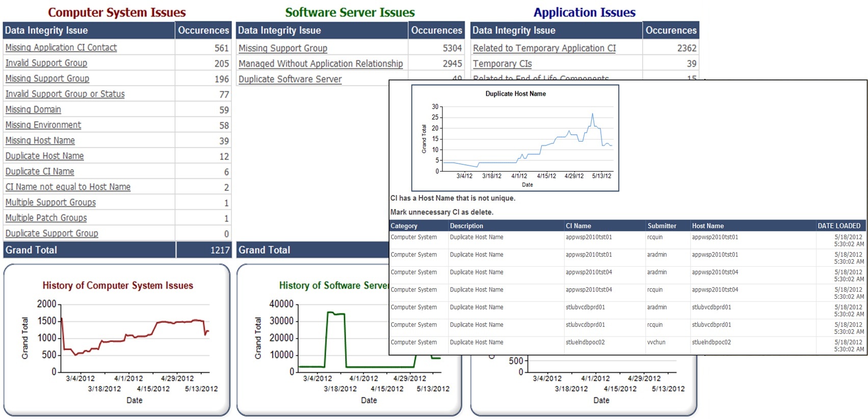Open the Duplicate Host Name link
Image resolution: width=868 pixels, height=419 pixels.
click(x=44, y=156)
